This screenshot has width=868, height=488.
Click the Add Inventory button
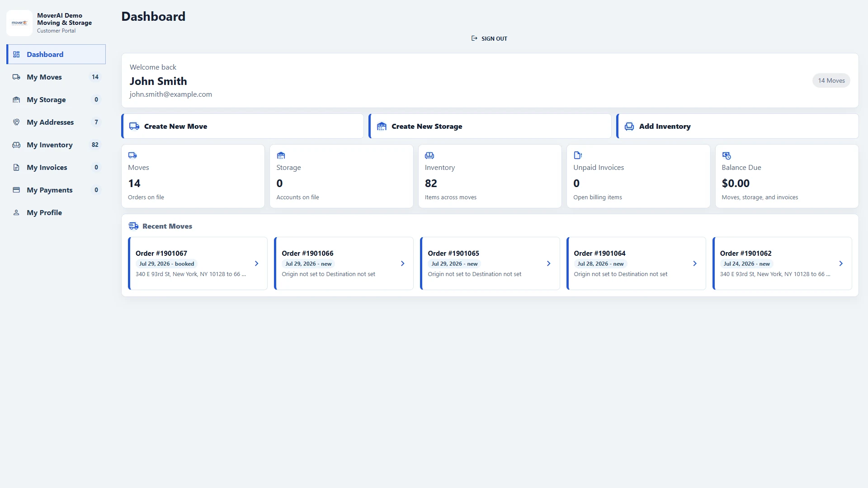coord(737,126)
